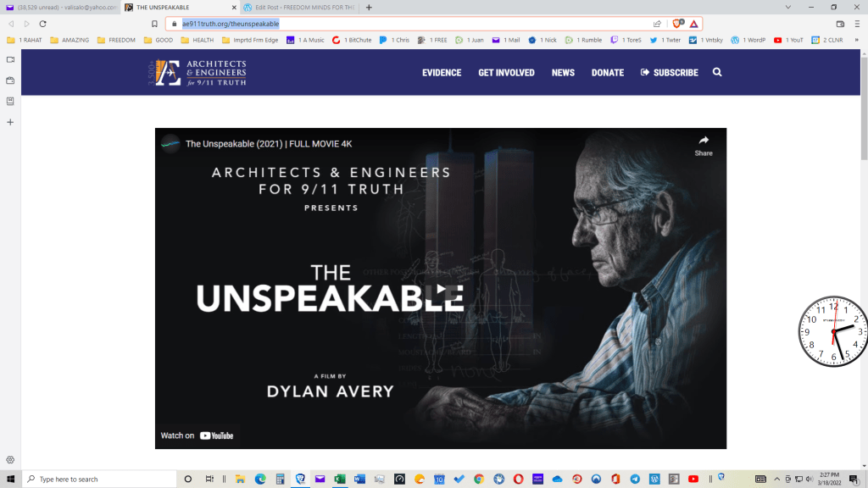Click the Brave Shields lion icon

click(676, 24)
